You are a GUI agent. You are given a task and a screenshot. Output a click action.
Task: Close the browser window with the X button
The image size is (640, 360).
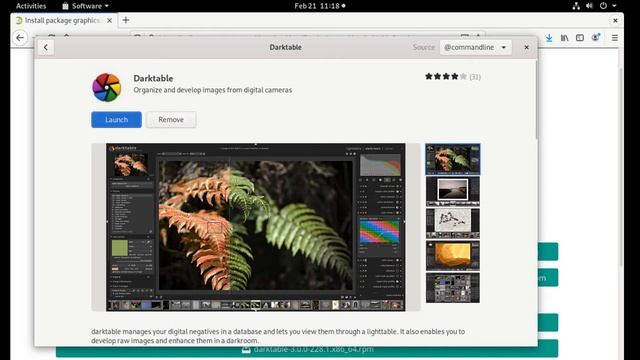pyautogui.click(x=615, y=20)
